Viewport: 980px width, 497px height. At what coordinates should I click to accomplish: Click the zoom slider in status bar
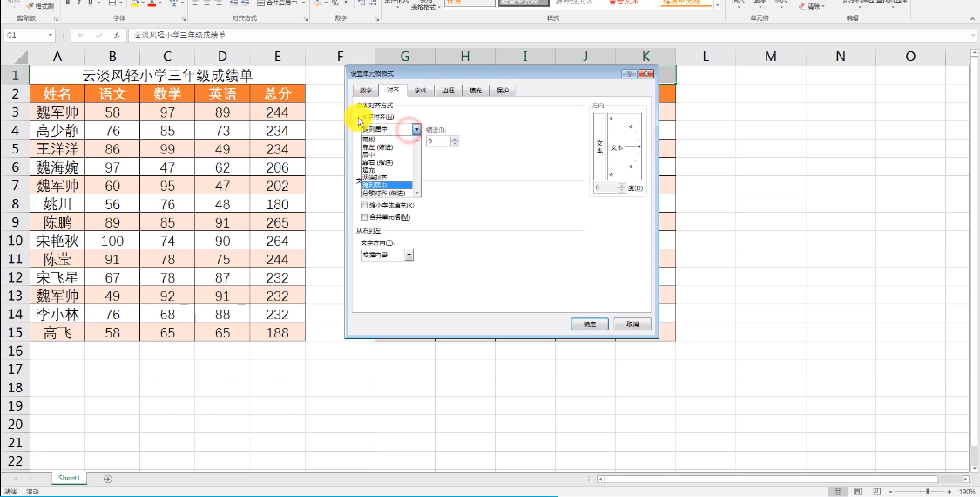927,492
